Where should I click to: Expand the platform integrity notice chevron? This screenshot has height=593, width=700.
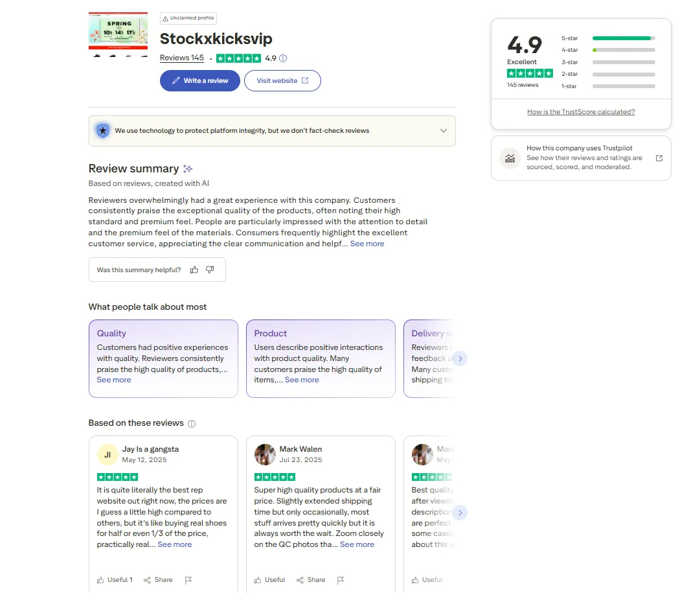click(444, 131)
